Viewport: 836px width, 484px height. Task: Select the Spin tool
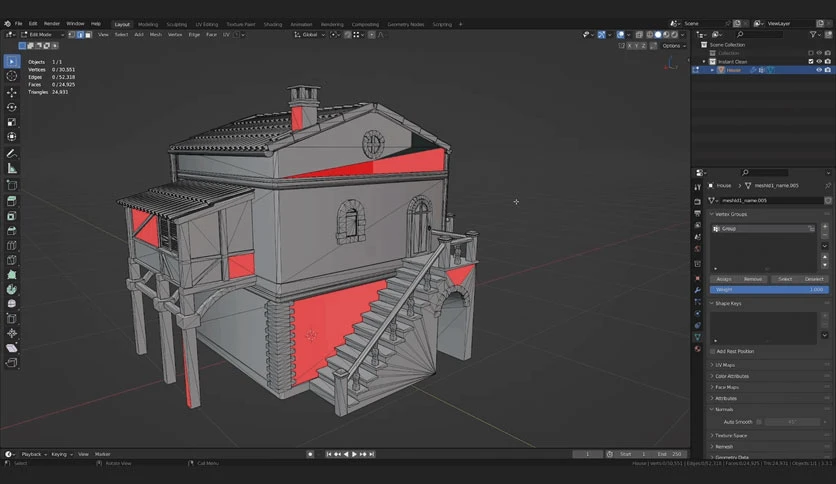(11, 289)
